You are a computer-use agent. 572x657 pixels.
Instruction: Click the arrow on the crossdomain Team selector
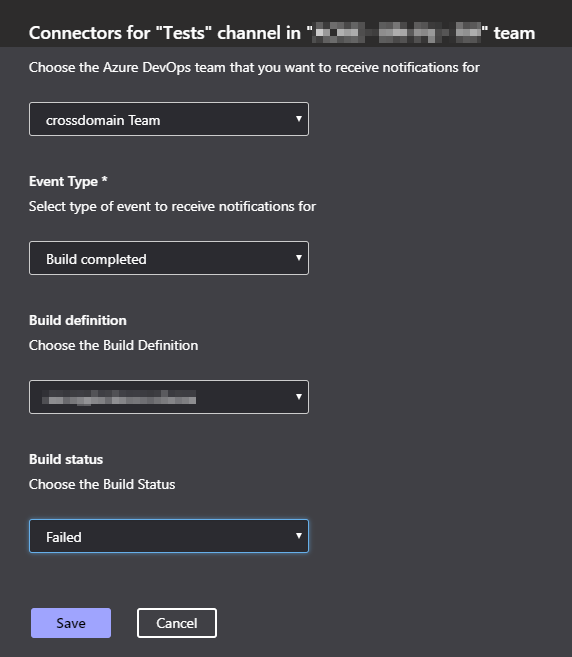[x=299, y=119]
